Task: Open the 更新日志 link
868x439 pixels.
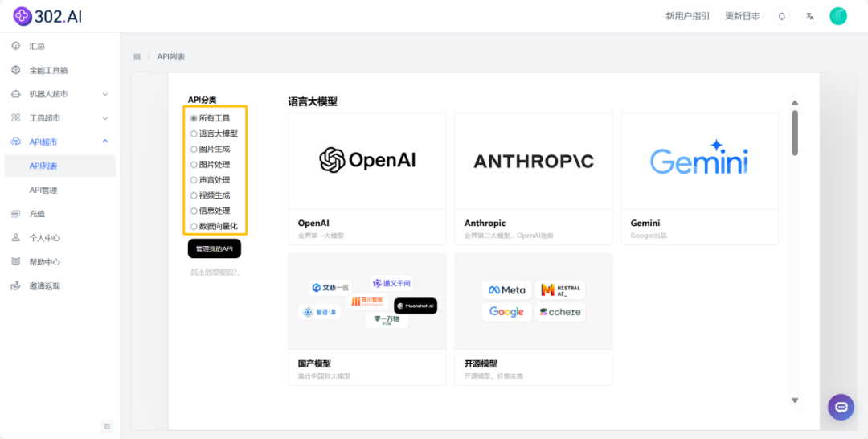Action: [743, 16]
